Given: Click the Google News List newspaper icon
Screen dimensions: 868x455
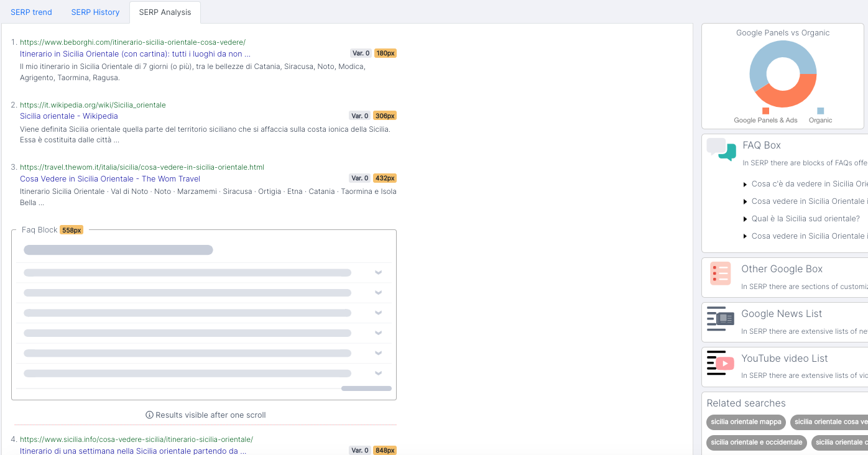Looking at the screenshot, I should click(x=721, y=318).
